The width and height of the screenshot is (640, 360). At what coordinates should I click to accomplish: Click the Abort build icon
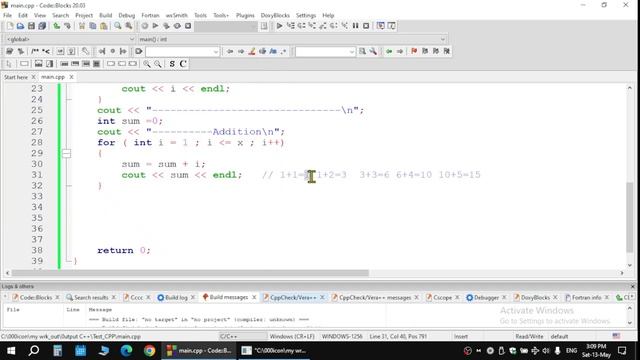pyautogui.click(x=188, y=26)
